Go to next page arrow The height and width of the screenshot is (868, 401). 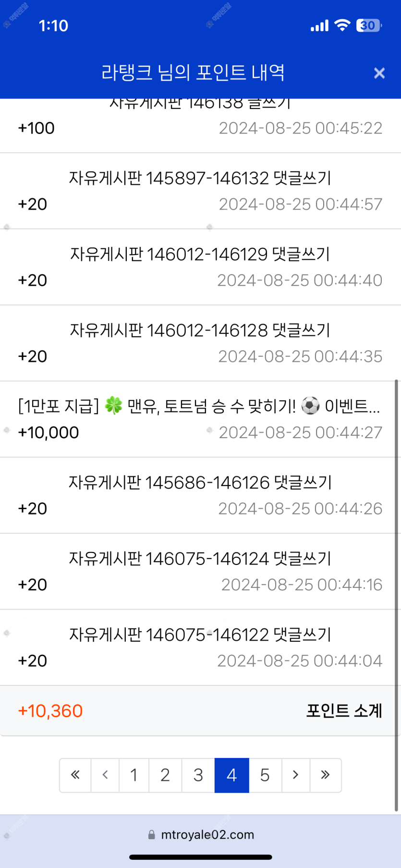click(x=295, y=775)
